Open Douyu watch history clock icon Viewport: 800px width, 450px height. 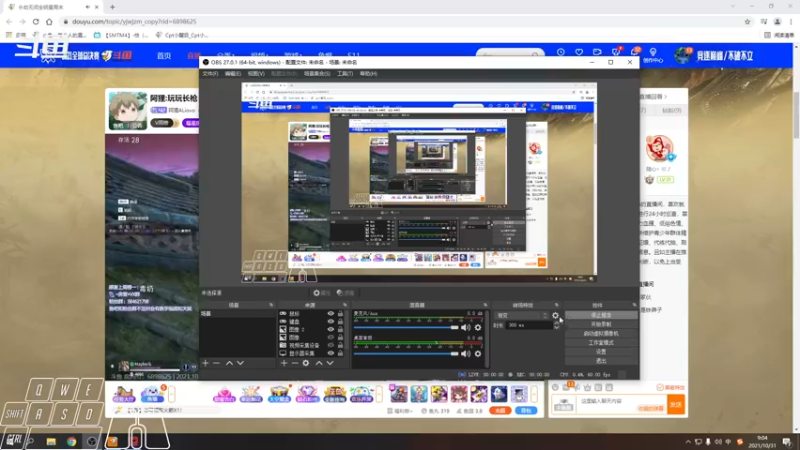pyautogui.click(x=561, y=52)
